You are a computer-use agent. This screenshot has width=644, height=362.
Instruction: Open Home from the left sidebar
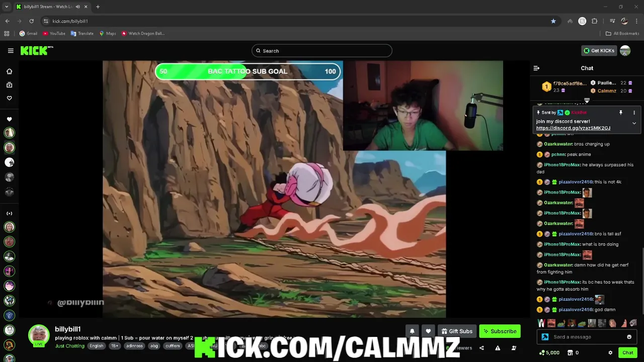coord(9,71)
